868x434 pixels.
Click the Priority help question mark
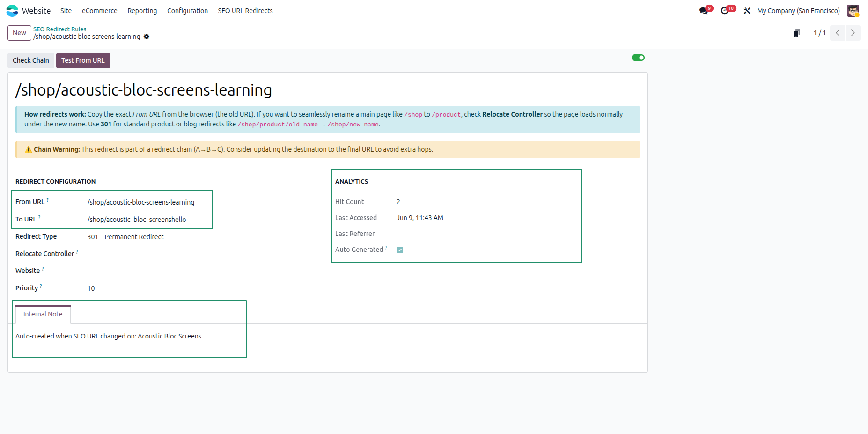click(41, 286)
